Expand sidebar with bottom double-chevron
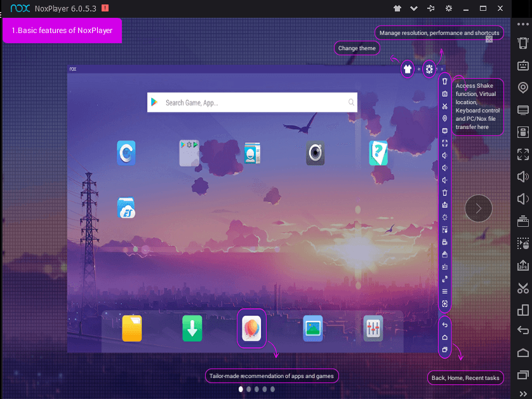Screen dimensions: 532x399 522,394
